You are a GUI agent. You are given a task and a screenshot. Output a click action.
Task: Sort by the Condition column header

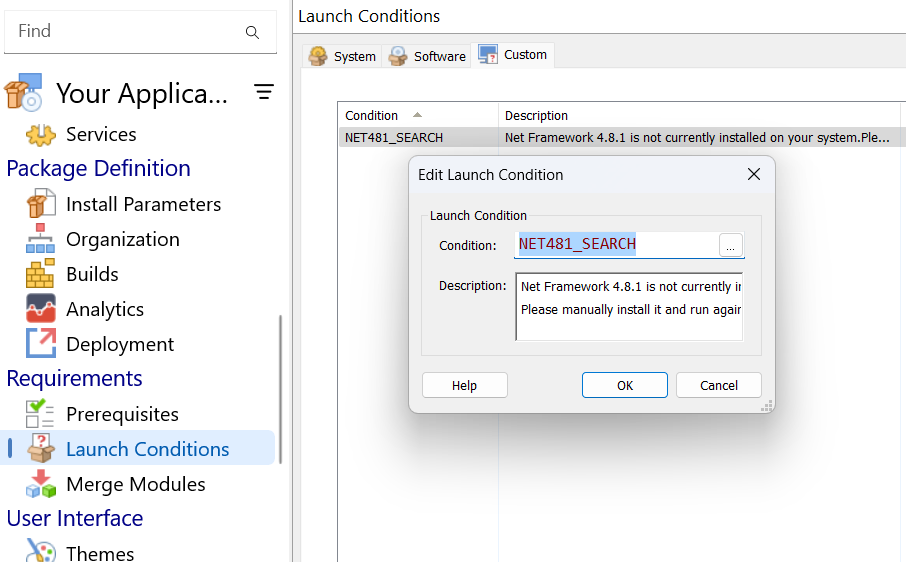click(x=372, y=115)
